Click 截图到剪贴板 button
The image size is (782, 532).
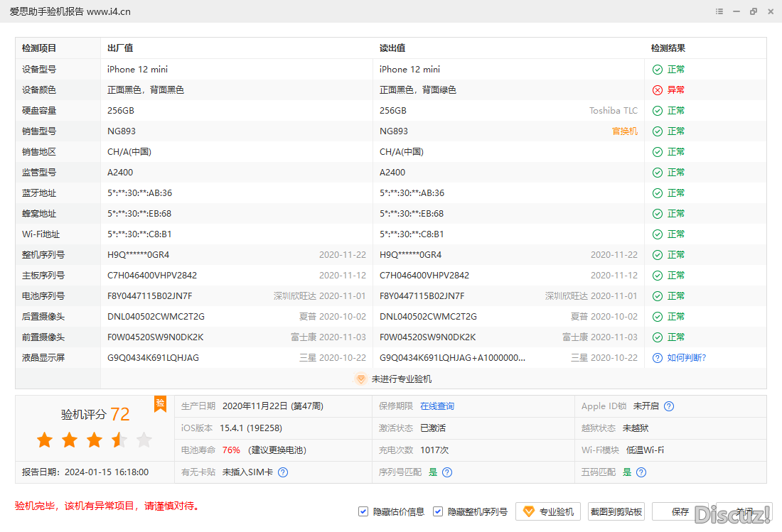[616, 511]
